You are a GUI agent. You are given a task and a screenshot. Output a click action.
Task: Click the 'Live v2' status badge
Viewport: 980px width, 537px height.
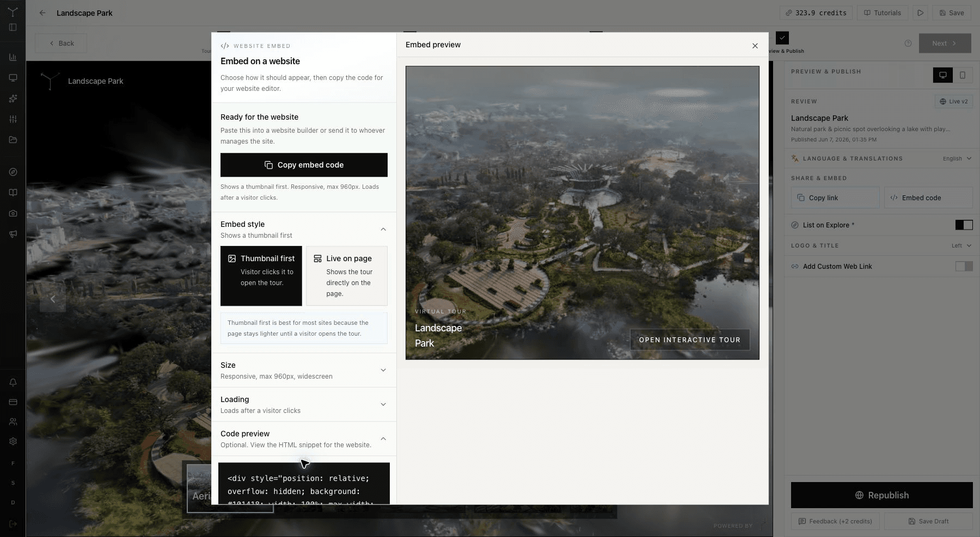coord(953,101)
